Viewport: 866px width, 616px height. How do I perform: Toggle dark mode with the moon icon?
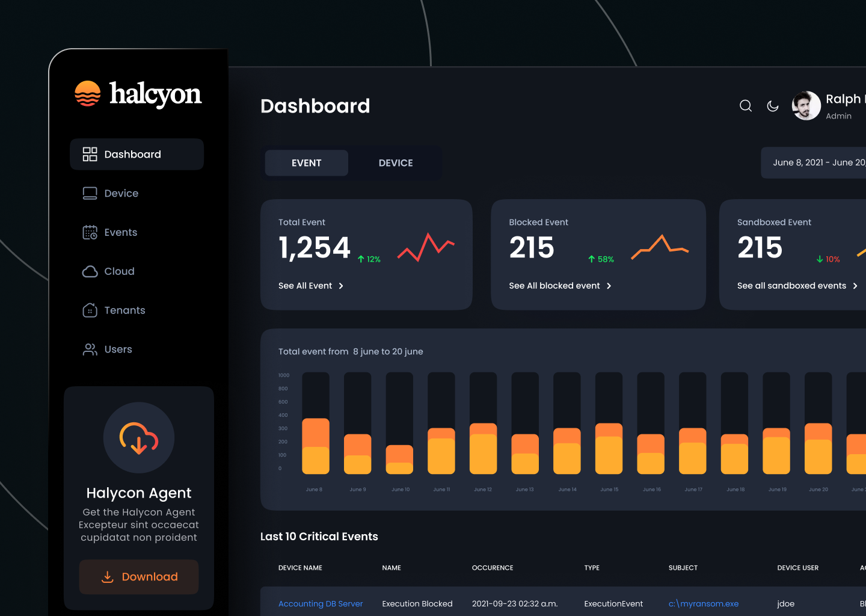point(773,106)
